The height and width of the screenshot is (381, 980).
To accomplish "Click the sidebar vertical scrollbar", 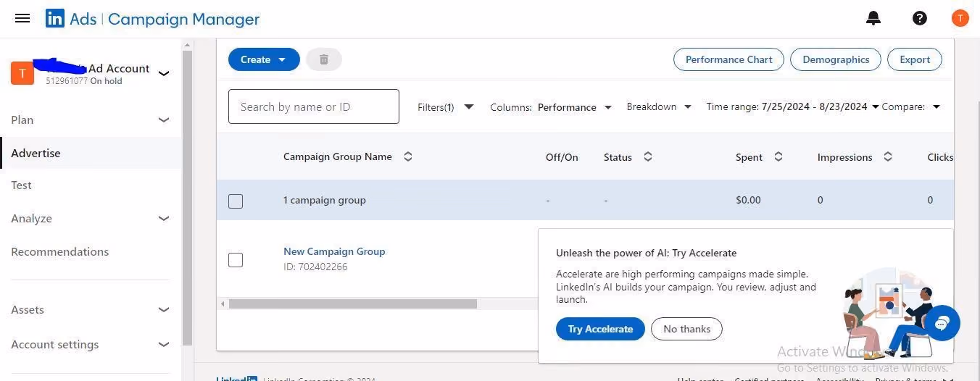I will point(187,198).
